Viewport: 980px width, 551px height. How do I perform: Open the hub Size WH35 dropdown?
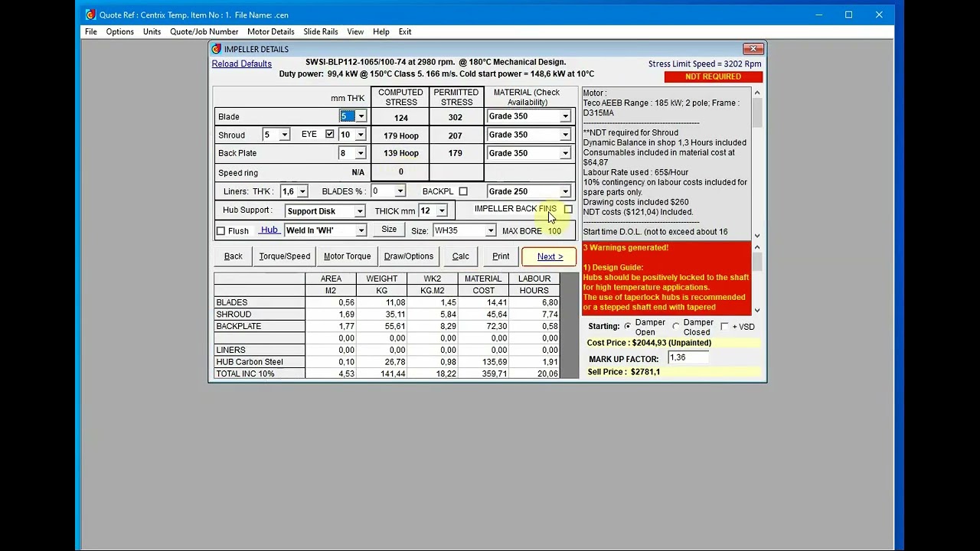pos(490,230)
